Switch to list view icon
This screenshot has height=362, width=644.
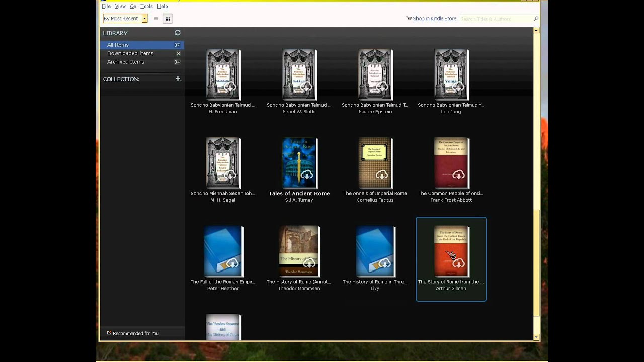click(x=156, y=19)
